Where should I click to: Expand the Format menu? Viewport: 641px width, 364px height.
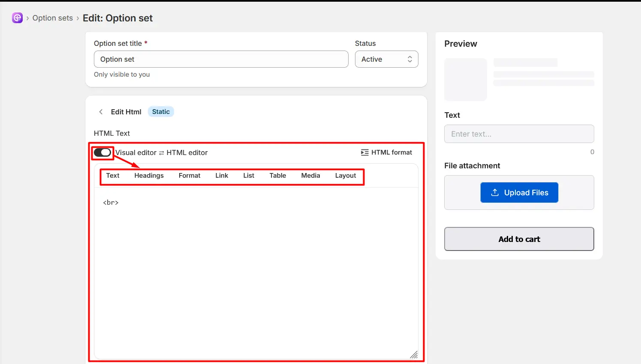pos(190,176)
